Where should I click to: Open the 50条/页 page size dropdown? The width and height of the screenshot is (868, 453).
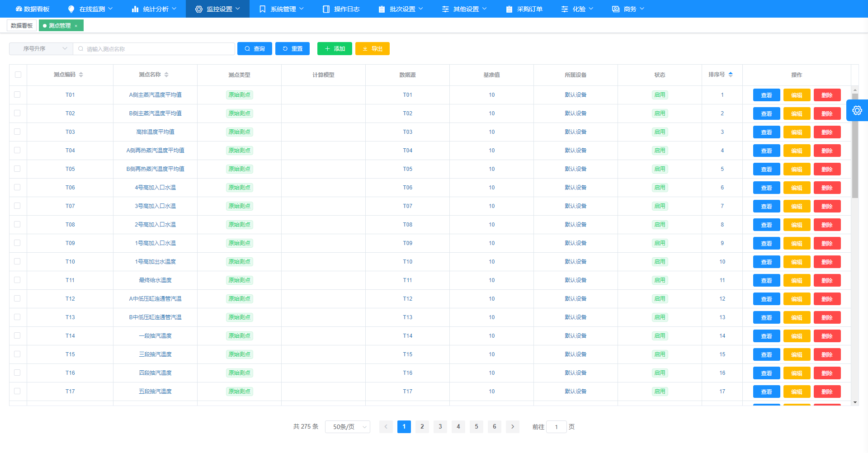(x=347, y=426)
